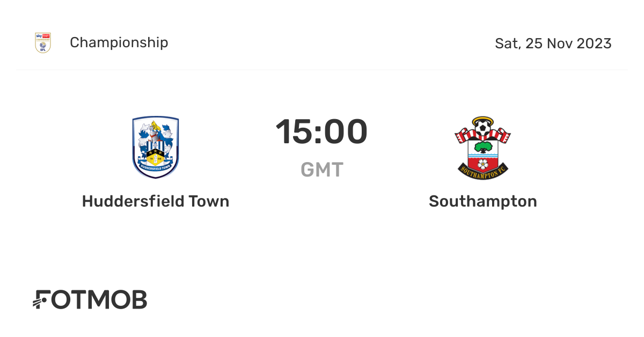Viewport: 644px width, 337px height.
Task: Open the Southampton team name
Action: [483, 201]
